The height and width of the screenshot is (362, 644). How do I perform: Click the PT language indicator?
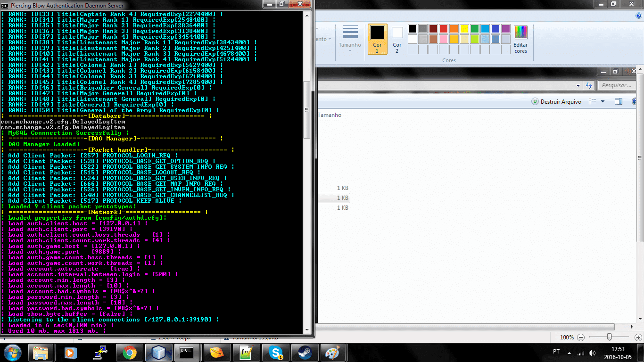click(x=556, y=352)
